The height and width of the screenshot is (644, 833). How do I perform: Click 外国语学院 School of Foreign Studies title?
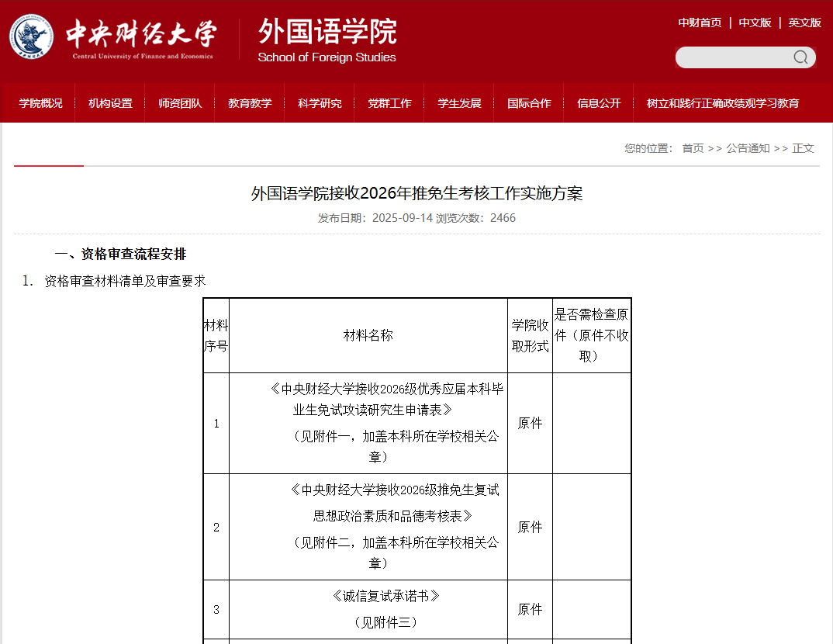(x=327, y=40)
